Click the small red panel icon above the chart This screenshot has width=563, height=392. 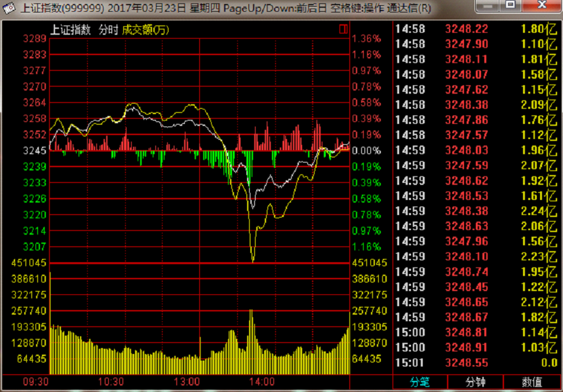point(343,29)
